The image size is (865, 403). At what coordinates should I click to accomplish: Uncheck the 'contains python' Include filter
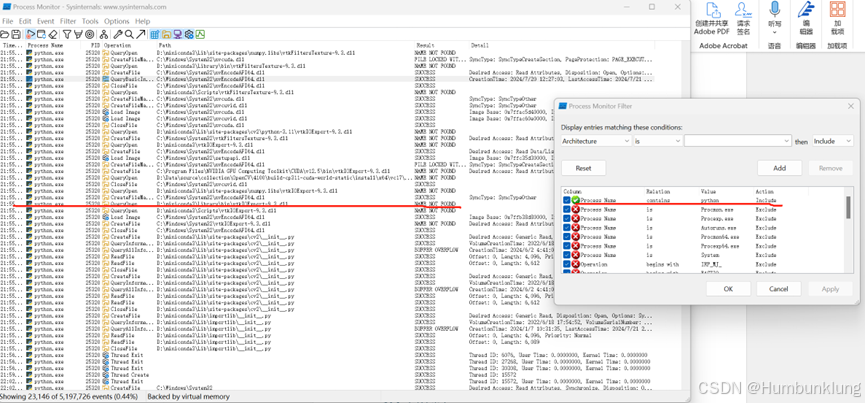[567, 200]
